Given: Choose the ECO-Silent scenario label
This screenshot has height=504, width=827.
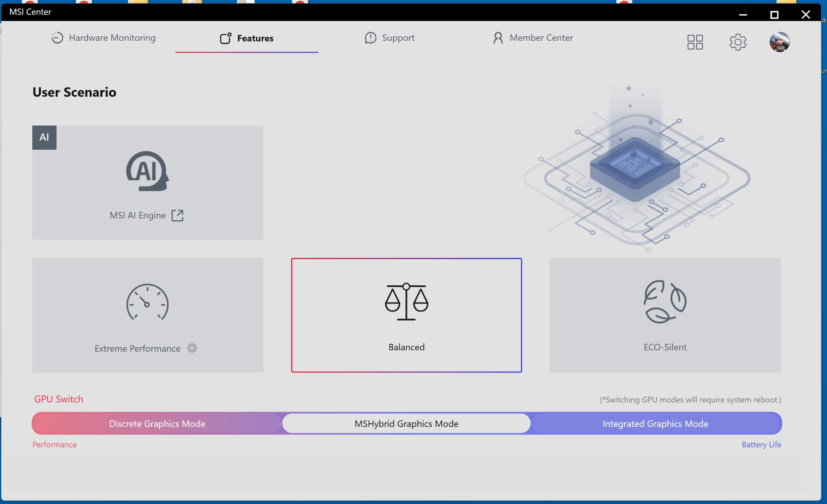Looking at the screenshot, I should tap(665, 347).
